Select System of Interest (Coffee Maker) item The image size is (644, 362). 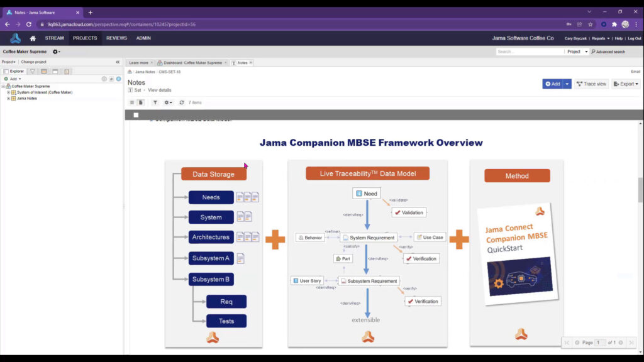(x=45, y=92)
